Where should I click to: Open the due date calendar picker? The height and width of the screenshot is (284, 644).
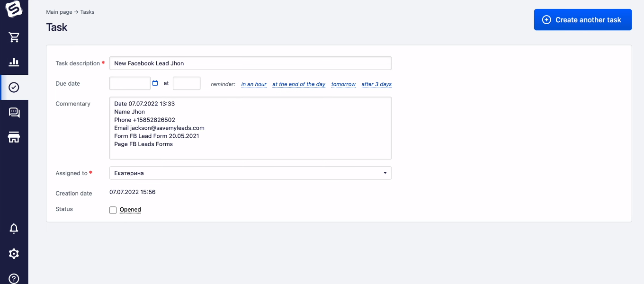click(x=155, y=83)
